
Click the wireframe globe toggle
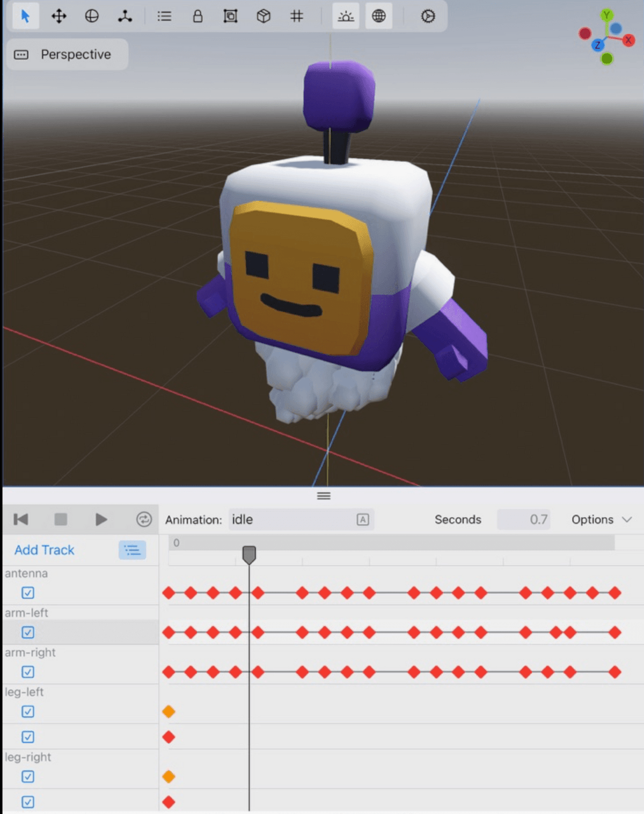(379, 16)
